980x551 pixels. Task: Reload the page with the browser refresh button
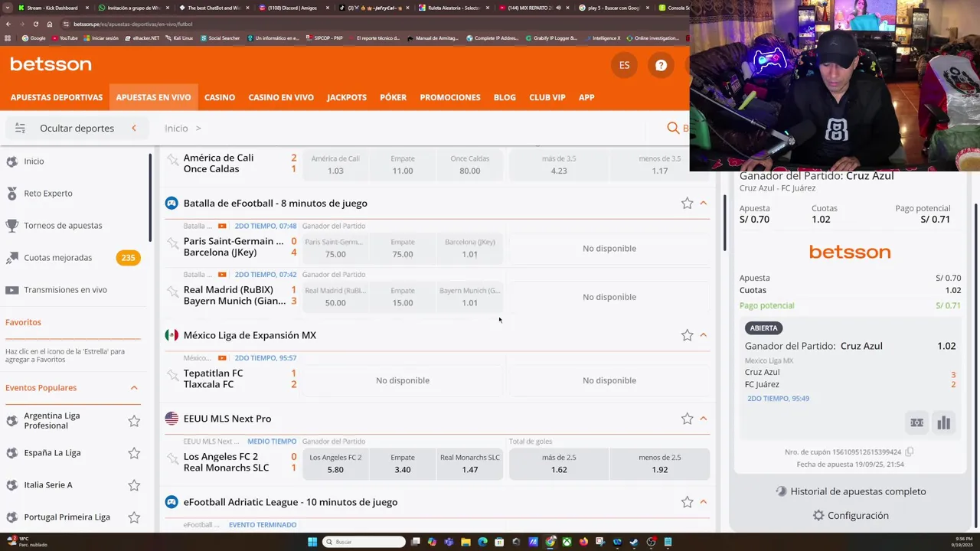tap(35, 24)
